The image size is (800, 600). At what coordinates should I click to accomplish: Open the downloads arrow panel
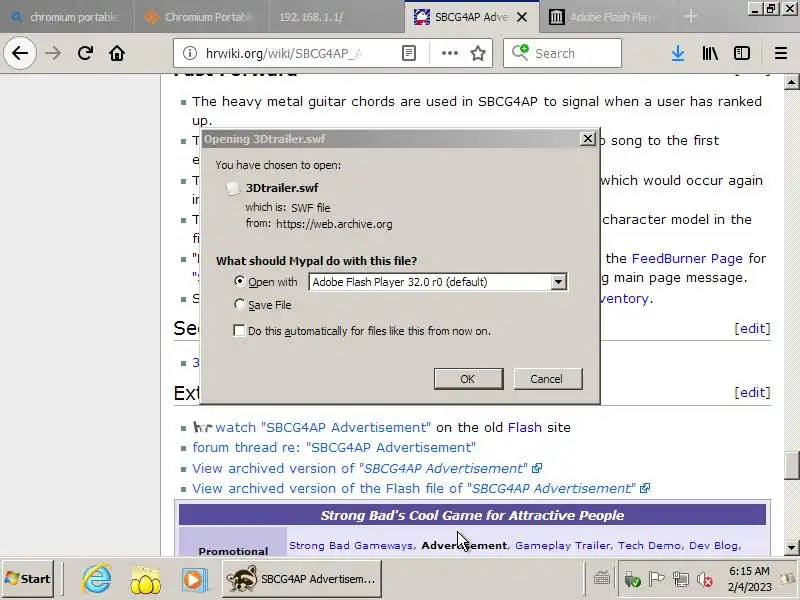click(x=678, y=53)
